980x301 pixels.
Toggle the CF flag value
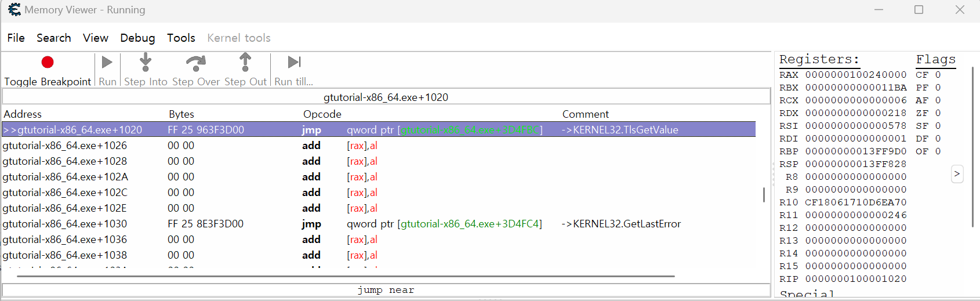click(938, 75)
